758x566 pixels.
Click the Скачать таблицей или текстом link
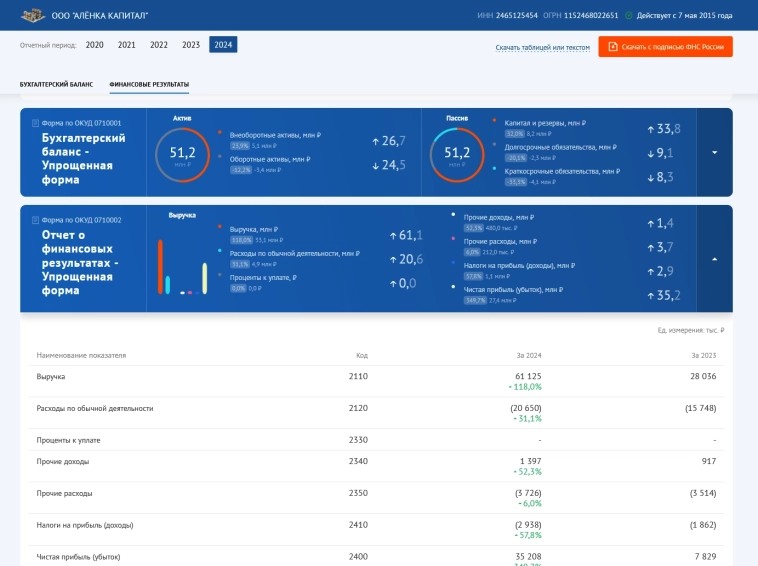pyautogui.click(x=542, y=47)
